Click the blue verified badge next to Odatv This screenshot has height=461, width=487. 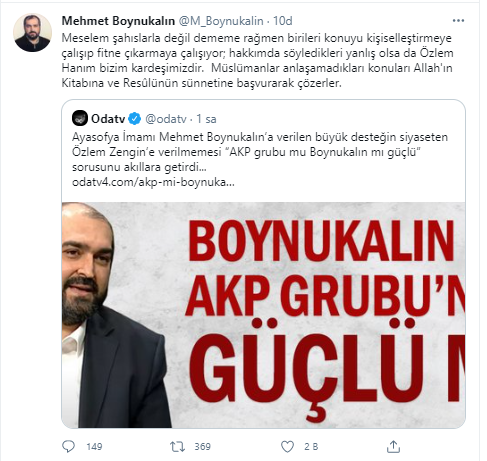135,119
